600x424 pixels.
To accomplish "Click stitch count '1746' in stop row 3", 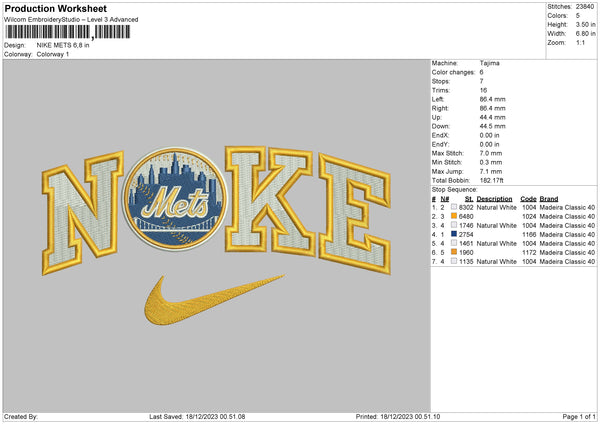I will coord(466,225).
